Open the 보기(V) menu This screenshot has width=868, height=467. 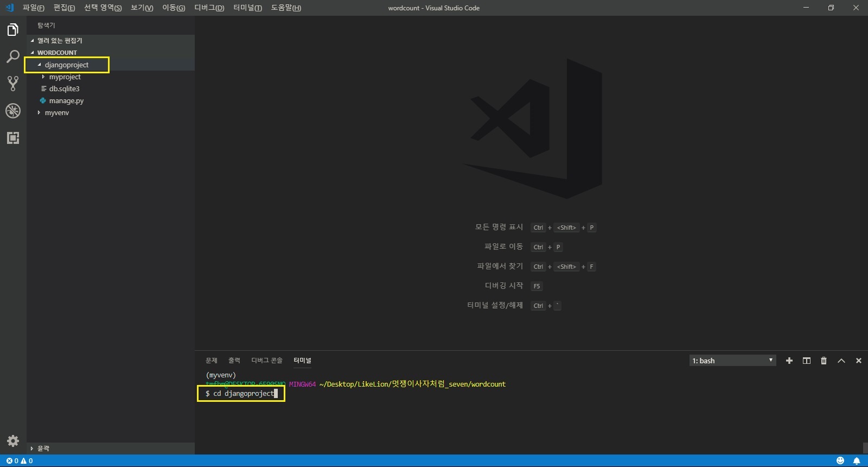[x=142, y=8]
